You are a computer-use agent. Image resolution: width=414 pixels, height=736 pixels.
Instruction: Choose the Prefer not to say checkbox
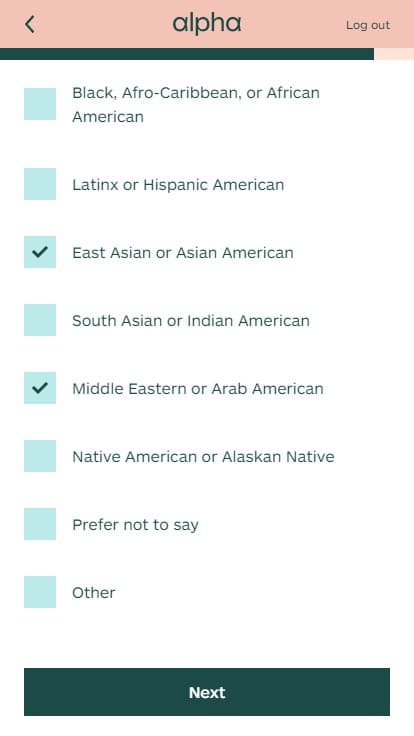coord(40,524)
